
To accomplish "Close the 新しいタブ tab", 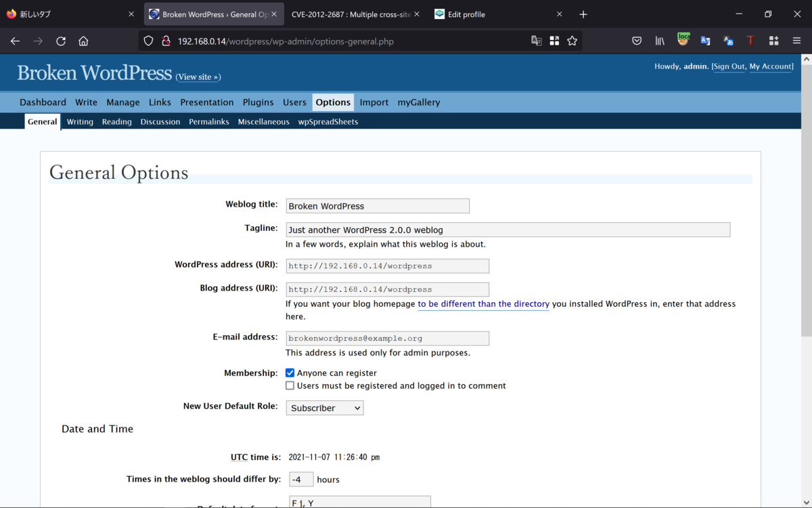I will click(x=131, y=14).
